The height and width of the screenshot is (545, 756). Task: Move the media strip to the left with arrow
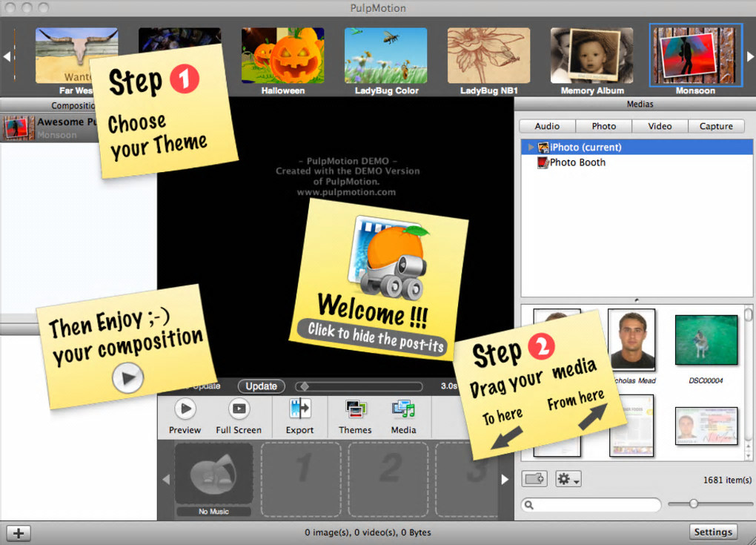[x=166, y=480]
